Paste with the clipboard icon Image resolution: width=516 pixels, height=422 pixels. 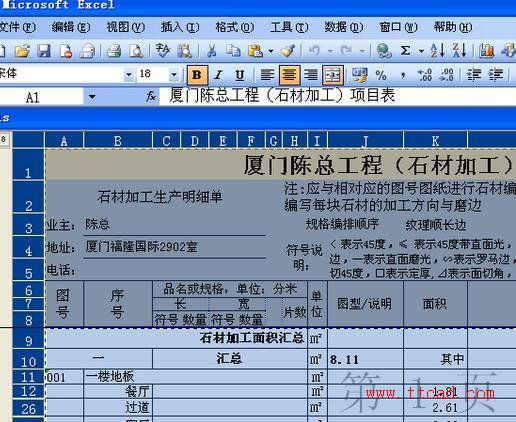pyautogui.click(x=255, y=51)
